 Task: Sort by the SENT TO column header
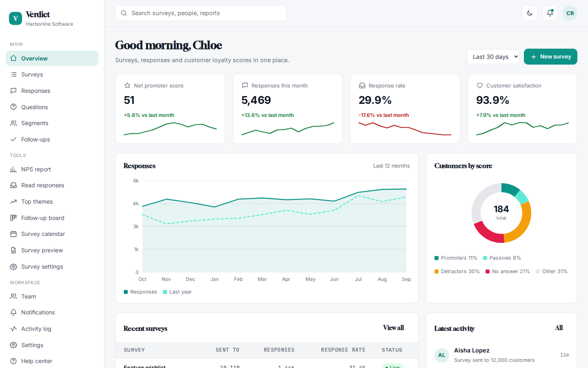[x=227, y=350]
